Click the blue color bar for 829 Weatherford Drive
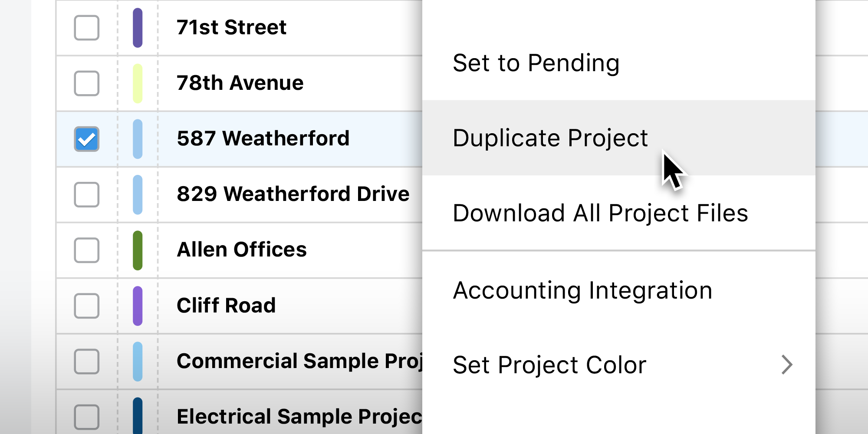This screenshot has width=868, height=434. point(138,194)
